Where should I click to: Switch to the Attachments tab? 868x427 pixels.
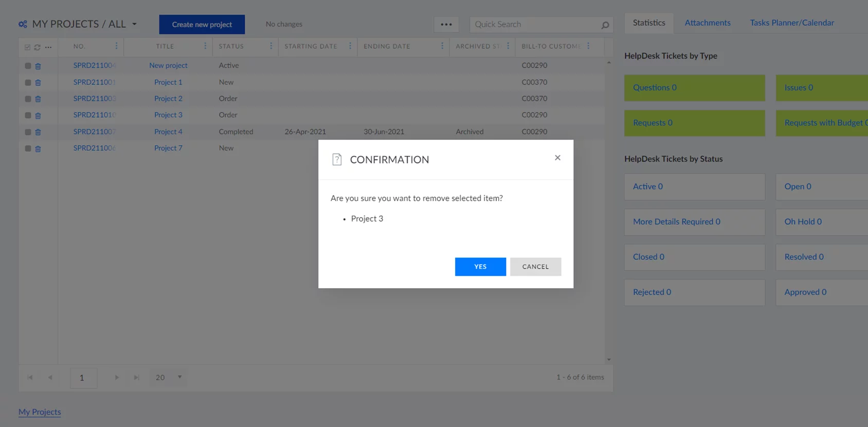click(707, 23)
